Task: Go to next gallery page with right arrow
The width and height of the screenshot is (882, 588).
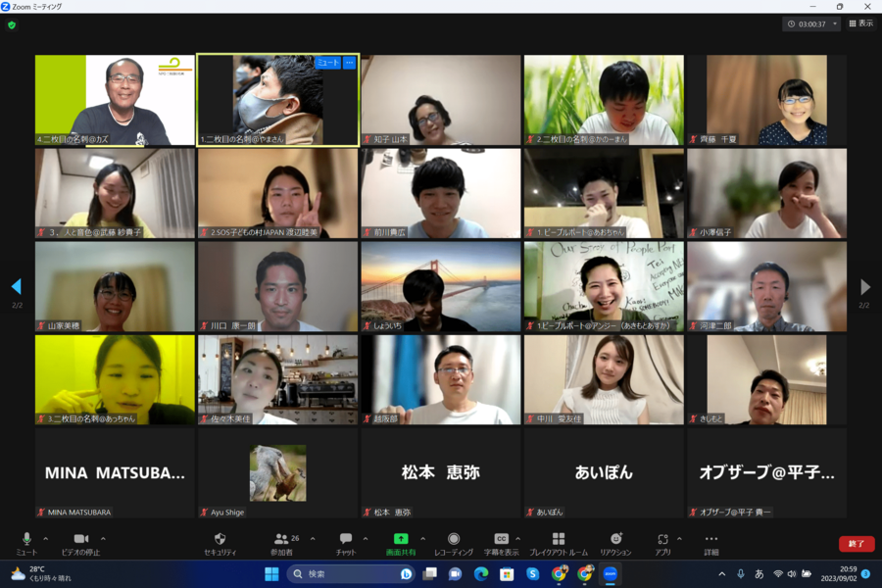Action: click(864, 287)
